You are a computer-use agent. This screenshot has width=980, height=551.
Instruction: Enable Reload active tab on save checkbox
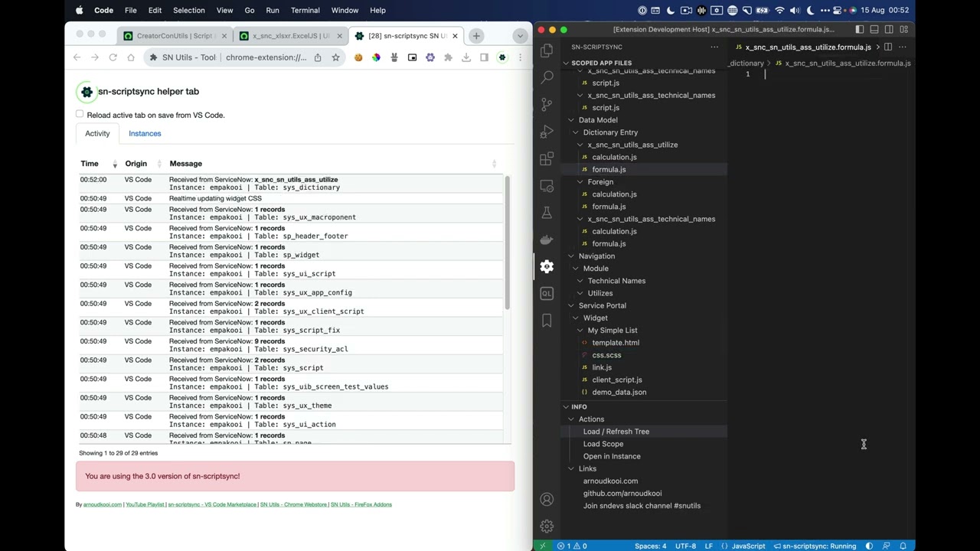tap(80, 114)
